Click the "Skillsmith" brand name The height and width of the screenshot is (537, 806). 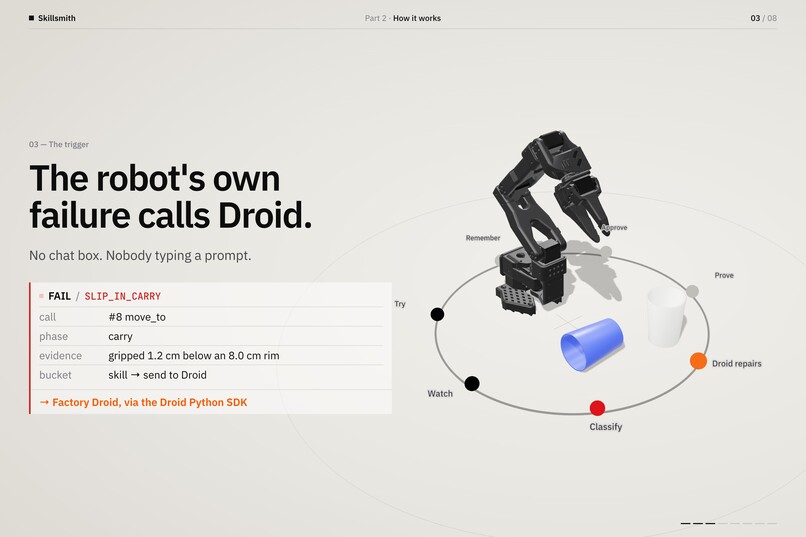pyautogui.click(x=57, y=18)
